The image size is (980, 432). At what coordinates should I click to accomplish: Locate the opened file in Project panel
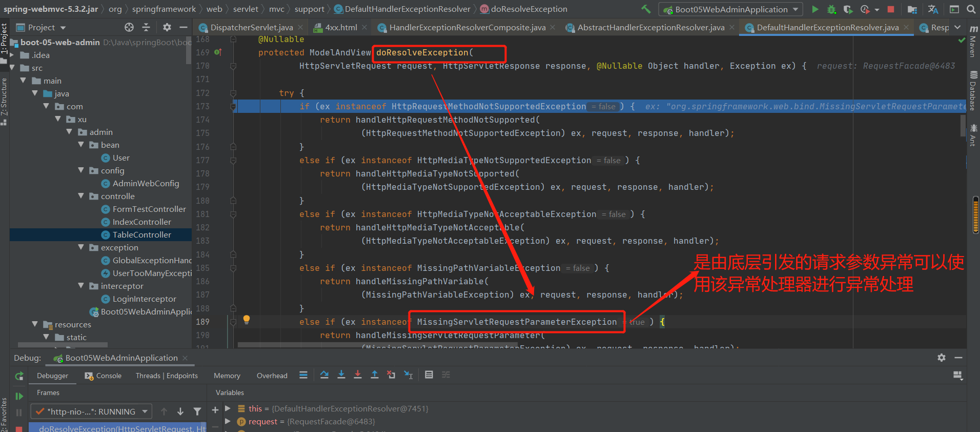129,27
